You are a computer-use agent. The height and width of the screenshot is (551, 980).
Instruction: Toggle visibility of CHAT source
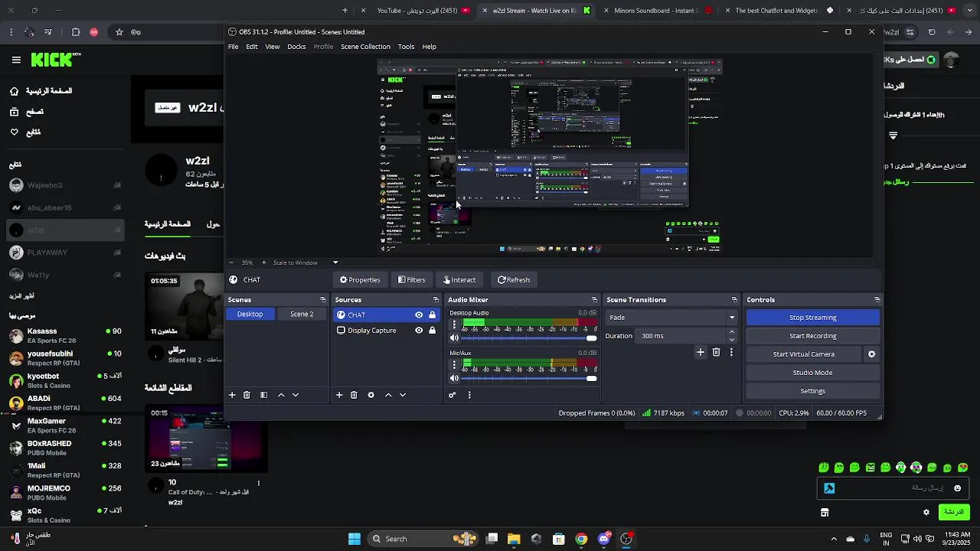point(419,315)
